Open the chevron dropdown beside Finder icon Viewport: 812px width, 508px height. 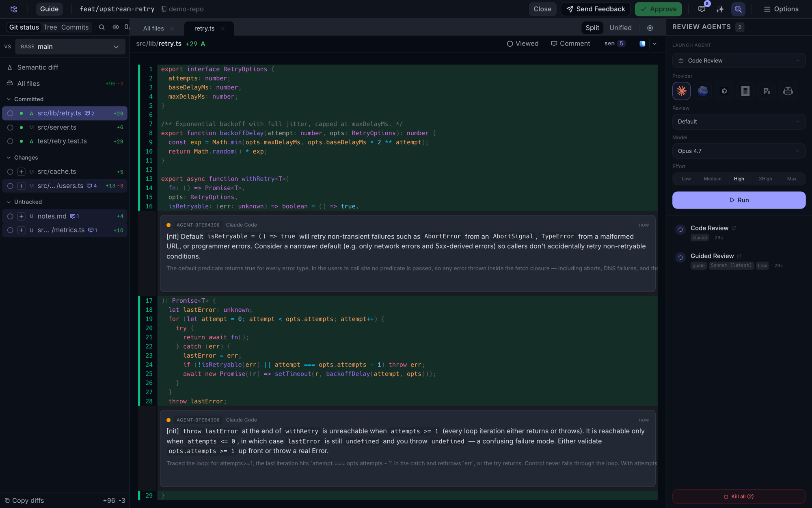coord(654,44)
